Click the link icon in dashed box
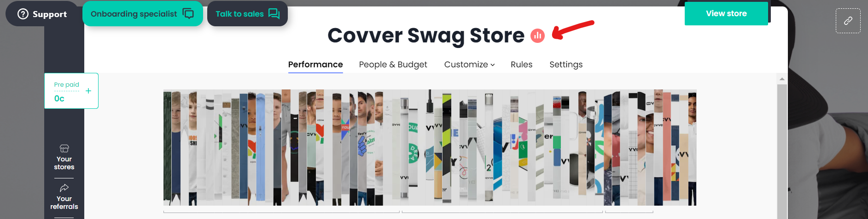 tap(848, 21)
